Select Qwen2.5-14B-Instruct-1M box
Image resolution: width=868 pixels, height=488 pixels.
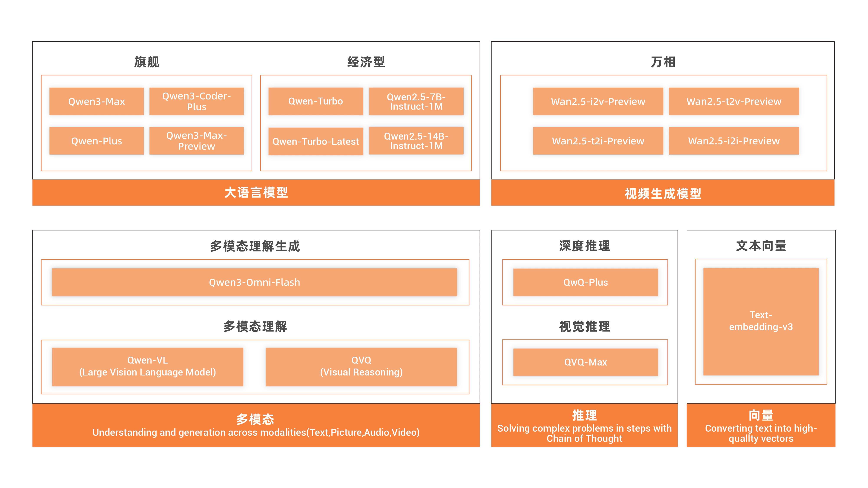416,141
